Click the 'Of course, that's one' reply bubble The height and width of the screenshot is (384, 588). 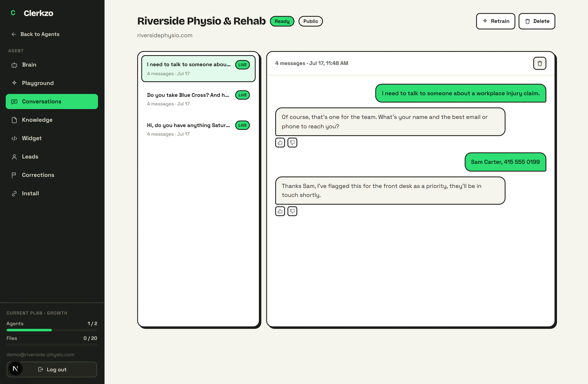pos(390,122)
